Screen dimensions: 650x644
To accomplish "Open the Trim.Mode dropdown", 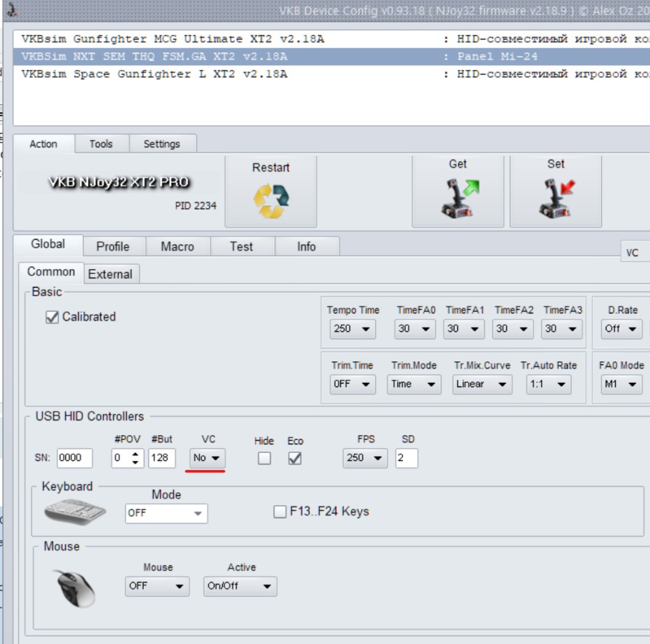I will (x=414, y=384).
